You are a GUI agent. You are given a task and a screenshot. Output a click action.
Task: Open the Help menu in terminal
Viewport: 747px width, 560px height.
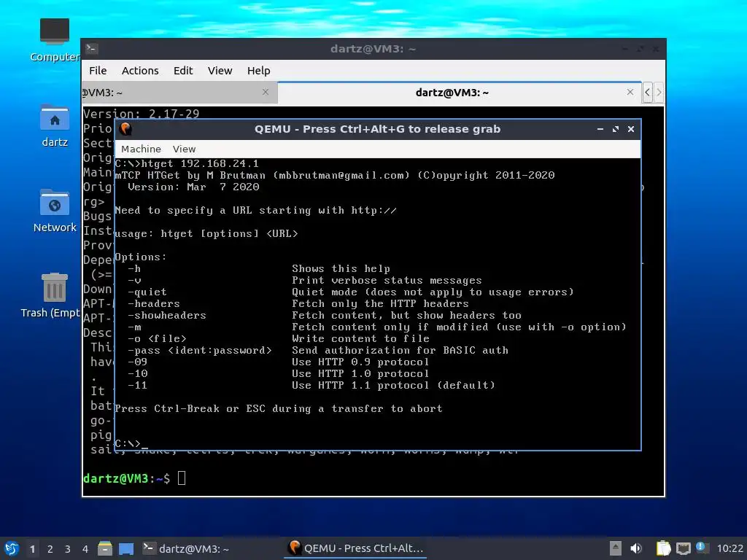click(259, 71)
